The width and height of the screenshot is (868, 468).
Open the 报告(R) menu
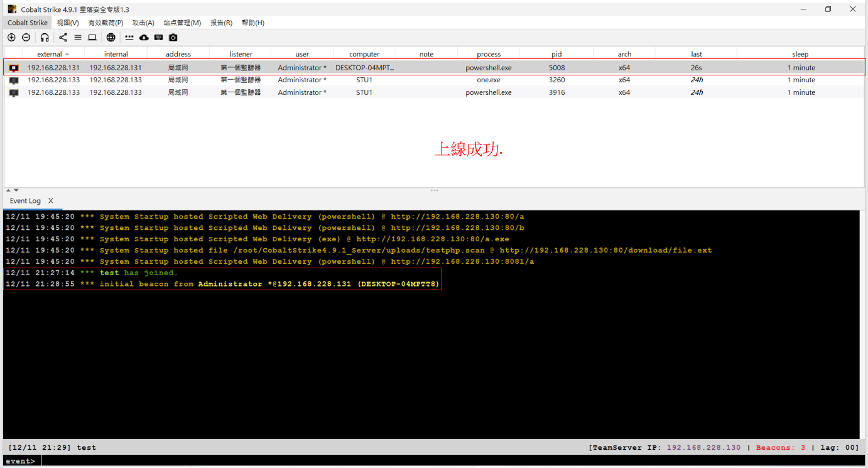point(221,23)
